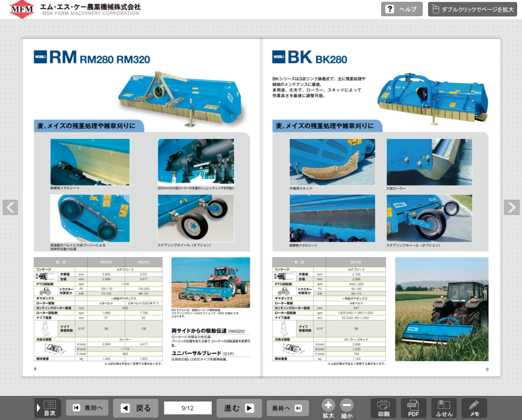The image size is (522, 420).
Task: Add a sticky note with ふせん
Action: (x=444, y=408)
